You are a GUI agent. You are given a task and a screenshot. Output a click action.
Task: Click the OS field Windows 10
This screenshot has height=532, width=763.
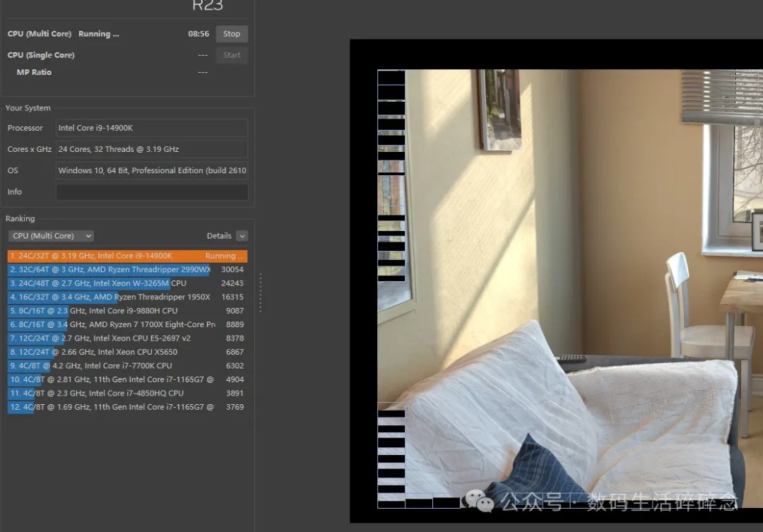[x=152, y=170]
